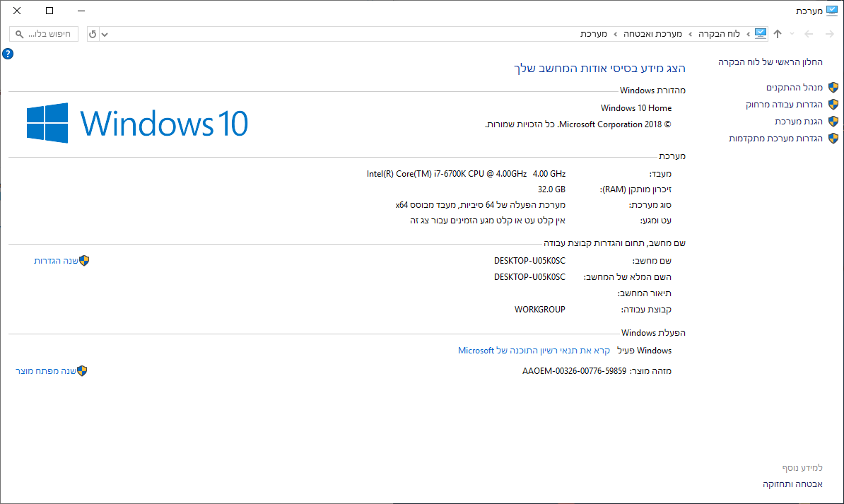Open הגנת מערכת link

point(799,121)
